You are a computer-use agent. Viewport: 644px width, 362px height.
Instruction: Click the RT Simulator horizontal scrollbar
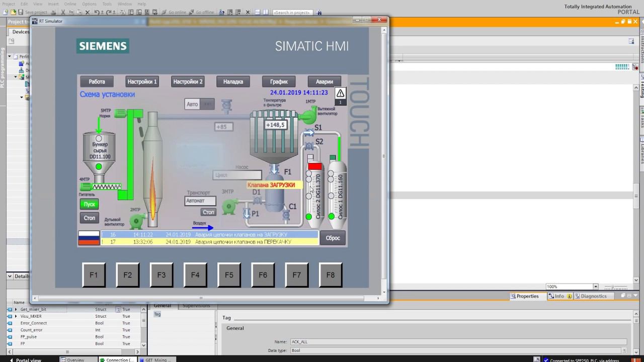point(200,298)
